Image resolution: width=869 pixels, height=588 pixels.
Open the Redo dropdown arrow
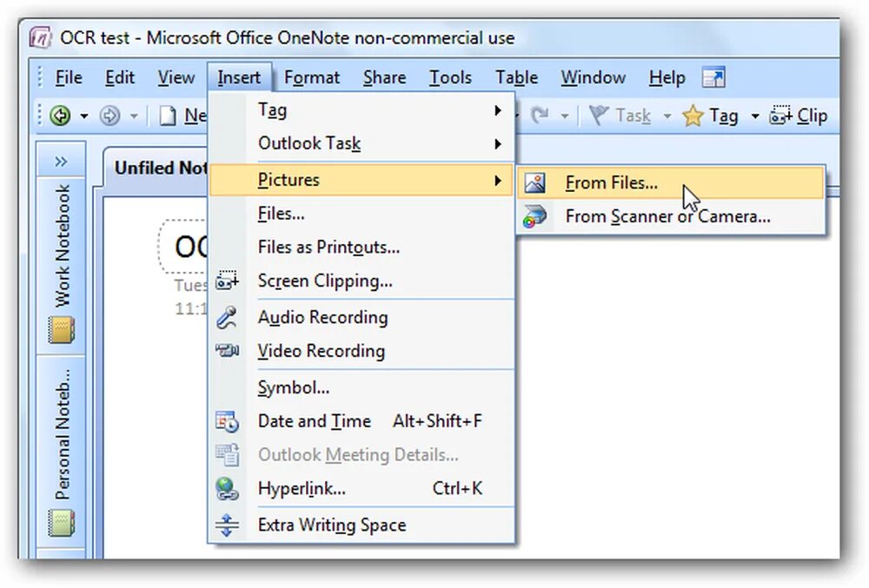point(565,116)
